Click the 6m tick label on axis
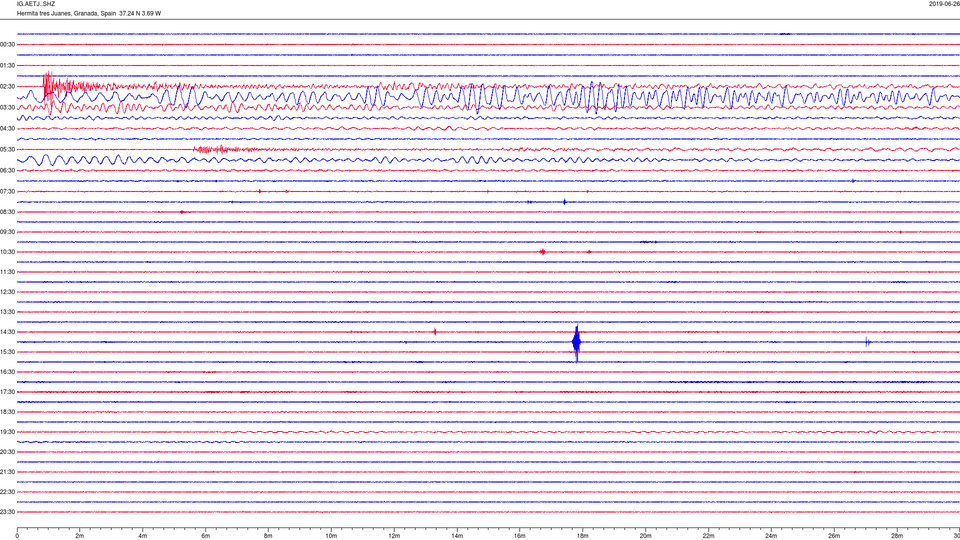This screenshot has height=540, width=960. (206, 536)
